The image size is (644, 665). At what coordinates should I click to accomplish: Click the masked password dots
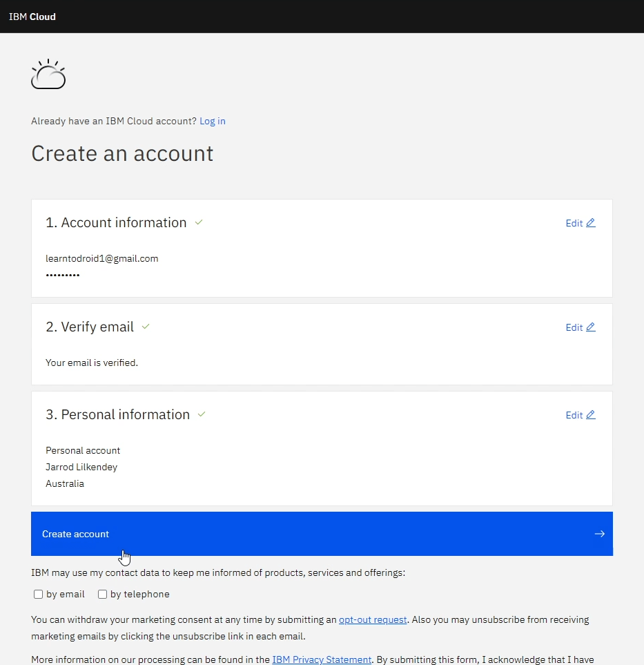(x=63, y=276)
